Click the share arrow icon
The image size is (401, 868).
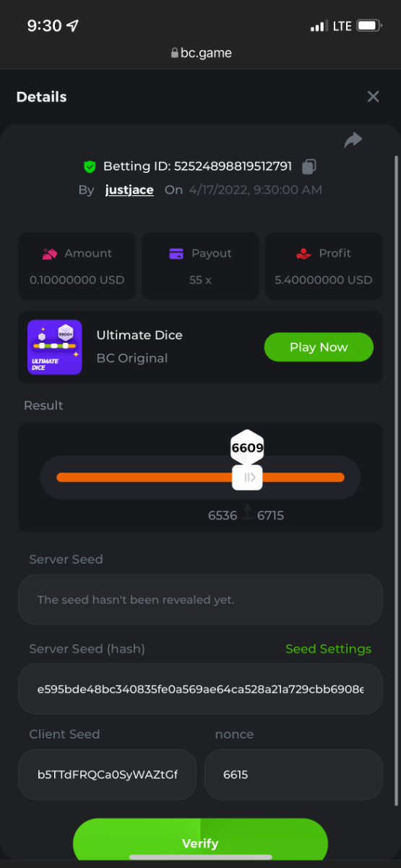(353, 140)
